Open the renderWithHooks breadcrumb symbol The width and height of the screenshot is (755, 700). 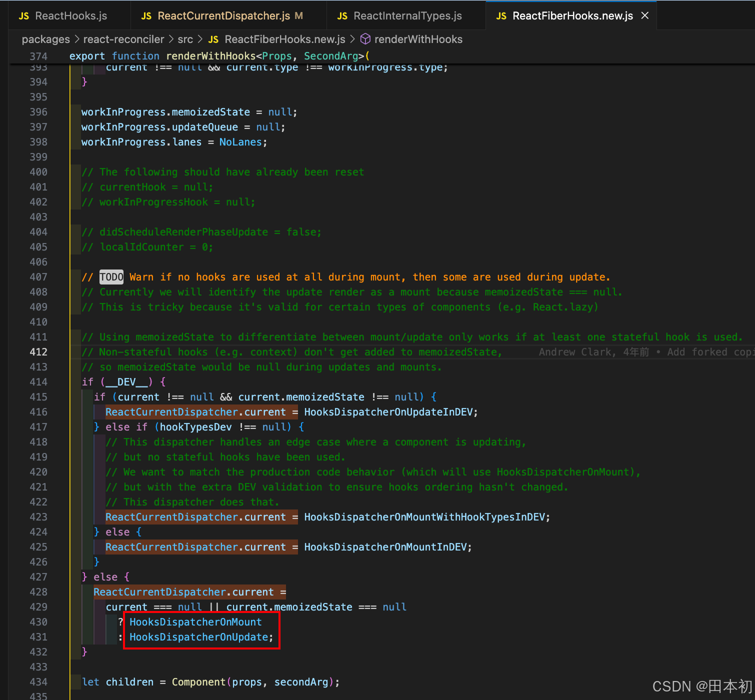418,39
